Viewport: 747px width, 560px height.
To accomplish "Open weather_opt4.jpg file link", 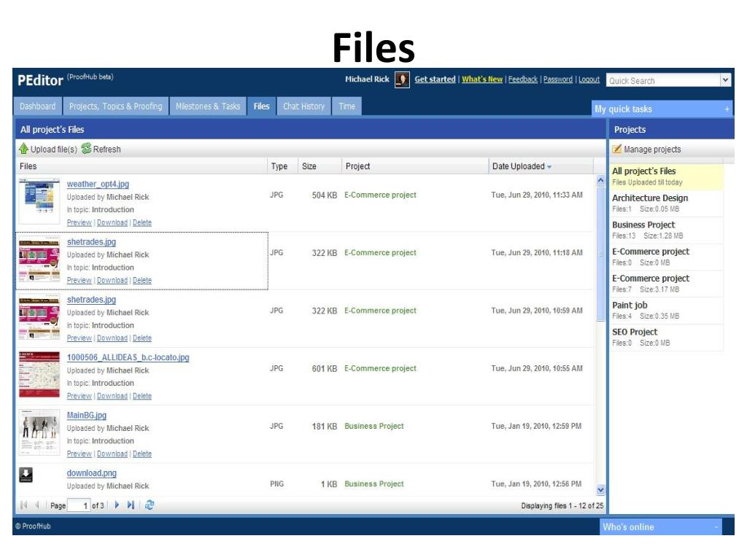I will tap(98, 184).
